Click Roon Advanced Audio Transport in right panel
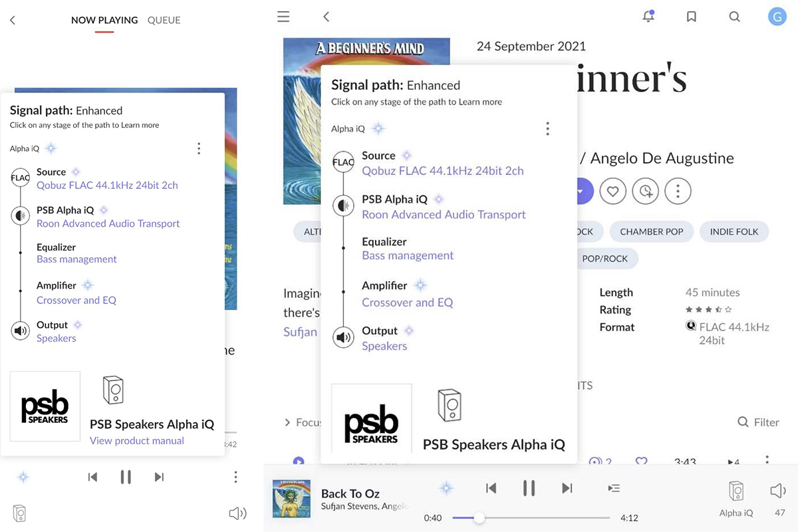 pos(444,215)
